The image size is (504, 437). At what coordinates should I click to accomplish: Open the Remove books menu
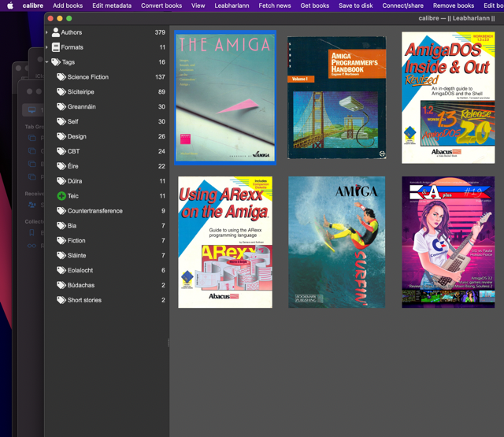coord(454,6)
